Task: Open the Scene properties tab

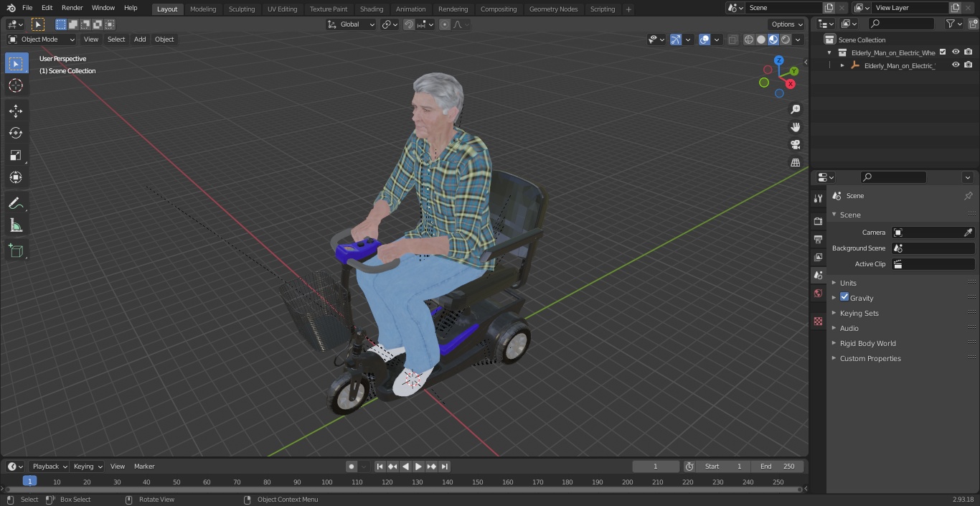Action: click(818, 275)
